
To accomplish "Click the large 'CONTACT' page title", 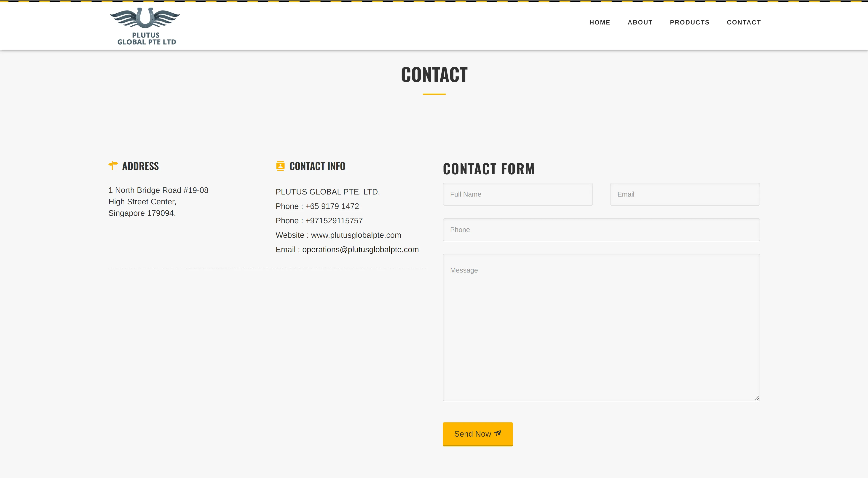I will pyautogui.click(x=434, y=75).
